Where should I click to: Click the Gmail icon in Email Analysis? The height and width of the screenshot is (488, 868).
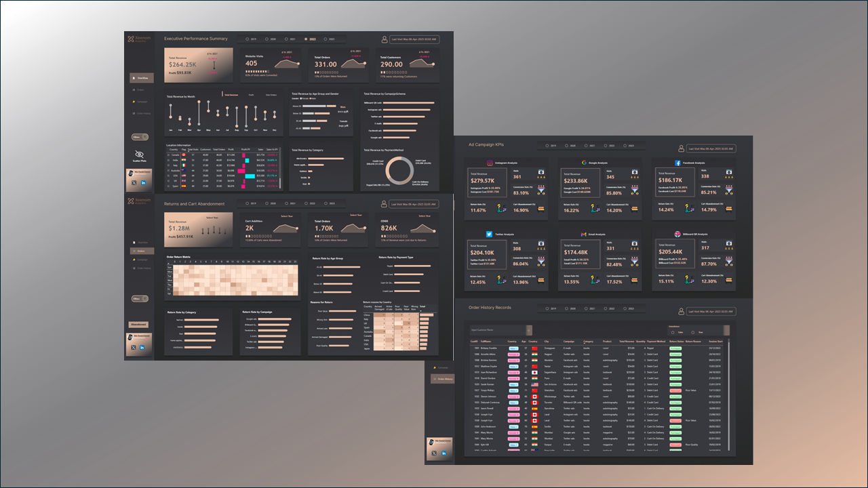point(583,234)
